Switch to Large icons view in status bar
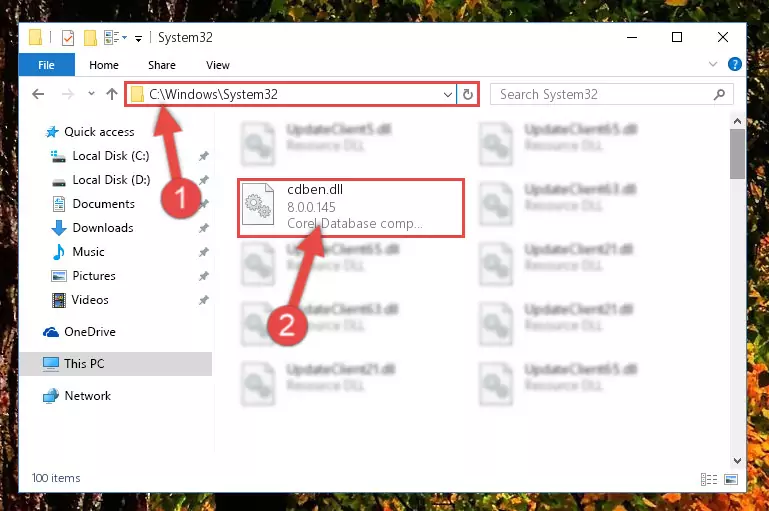The height and width of the screenshot is (511, 769). click(x=731, y=479)
